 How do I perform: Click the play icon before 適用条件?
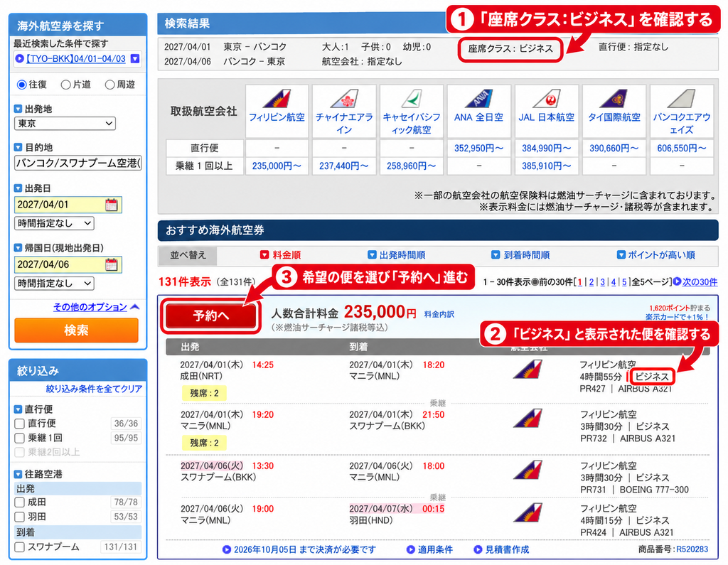410,549
